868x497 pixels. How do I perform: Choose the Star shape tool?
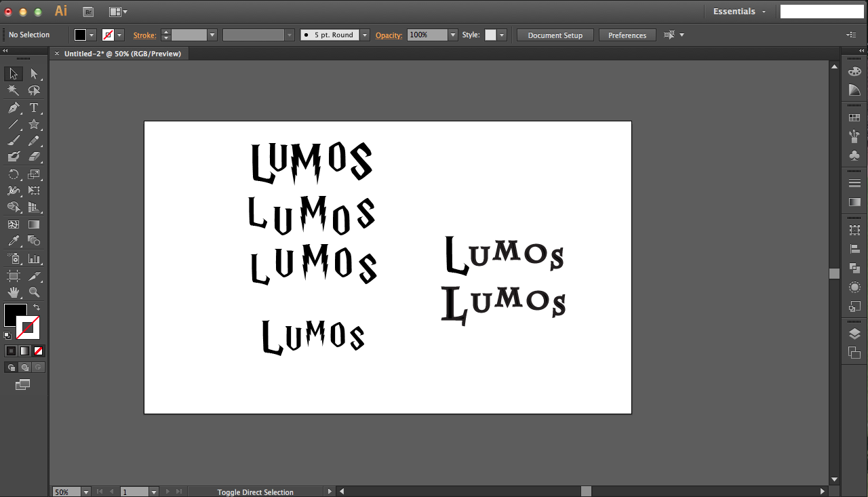(34, 124)
